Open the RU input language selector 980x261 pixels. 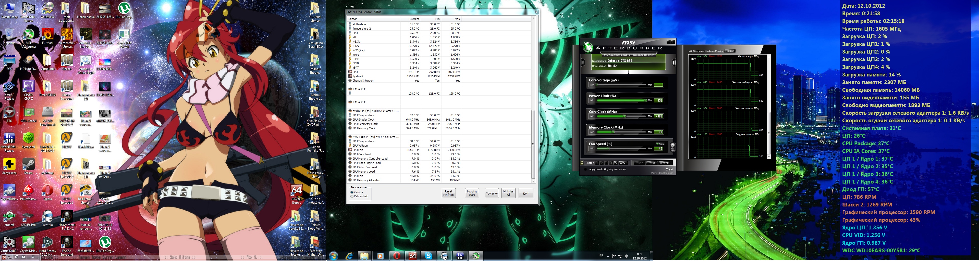point(601,256)
